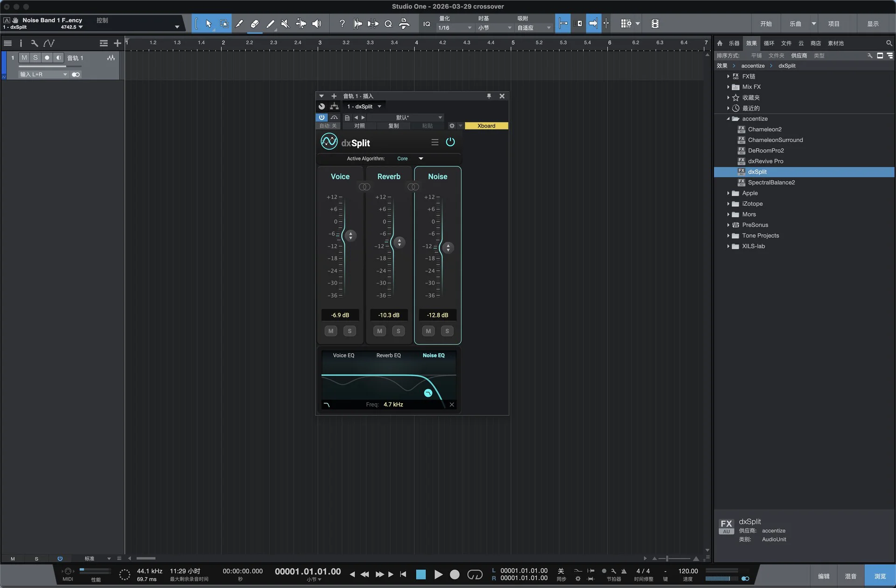896x588 pixels.
Task: Open the 乐器 browser tab
Action: click(734, 43)
